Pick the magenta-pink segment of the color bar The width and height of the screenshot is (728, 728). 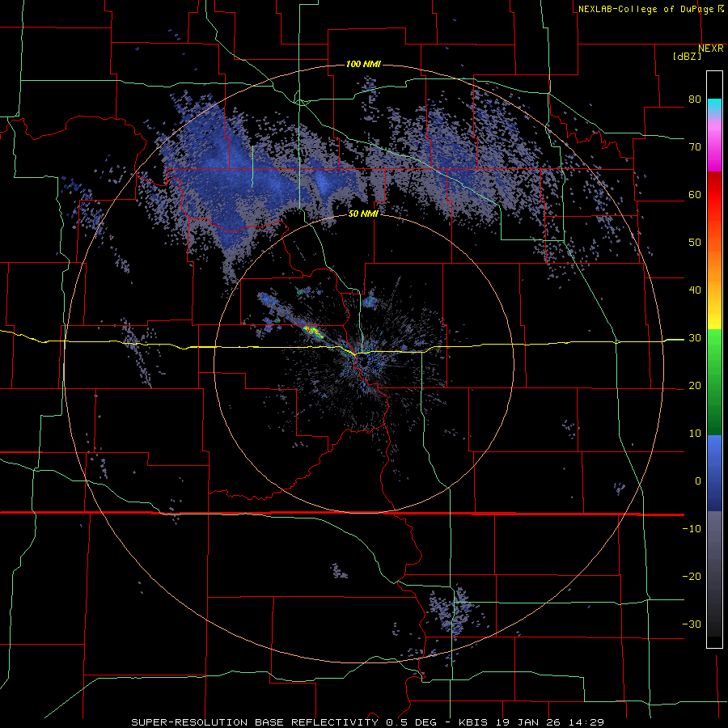tap(714, 144)
